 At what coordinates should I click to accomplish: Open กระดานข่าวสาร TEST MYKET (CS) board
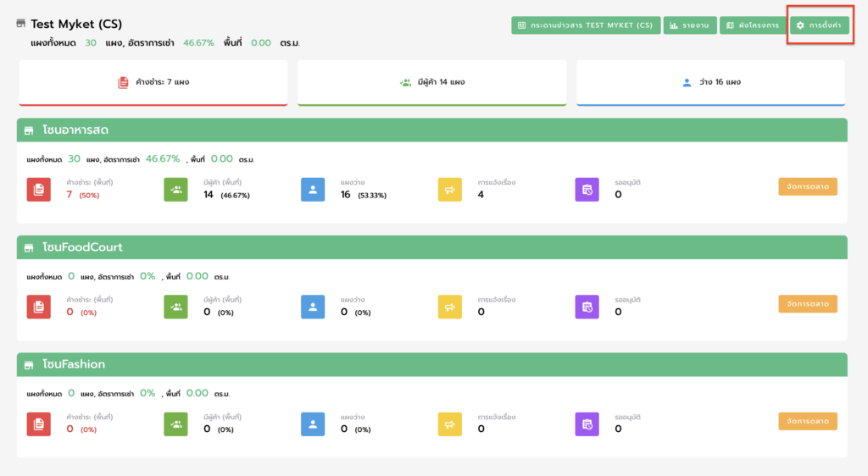586,25
